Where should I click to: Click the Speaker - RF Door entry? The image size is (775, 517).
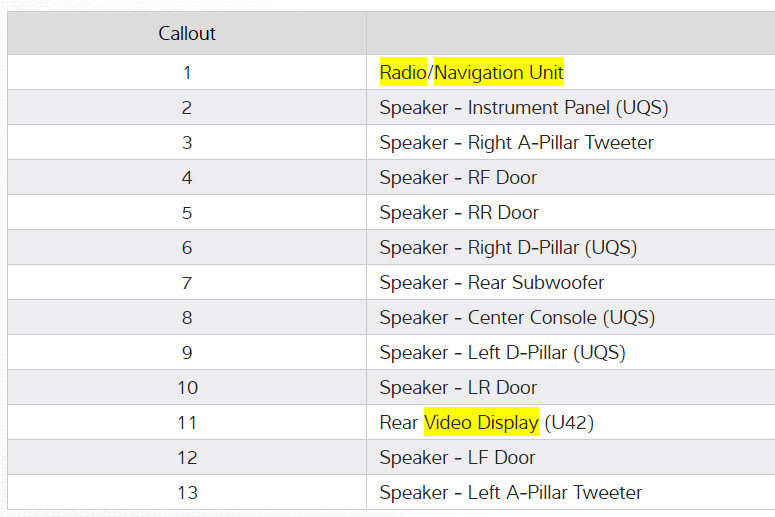point(458,177)
